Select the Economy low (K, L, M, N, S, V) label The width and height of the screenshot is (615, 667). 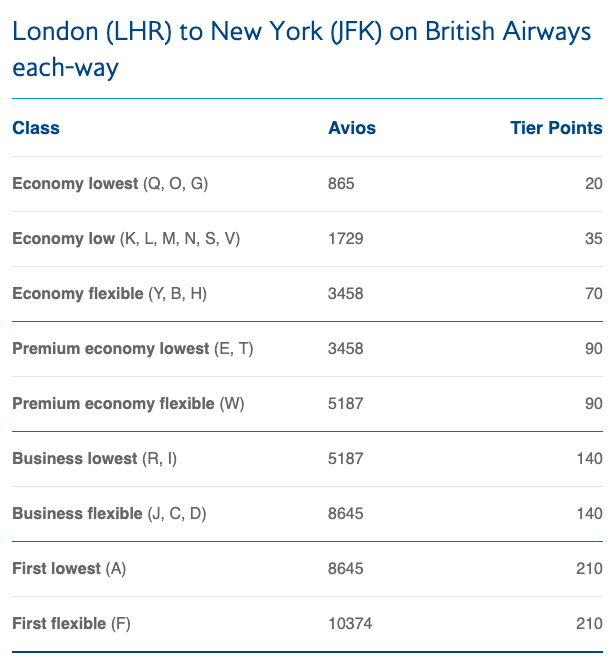click(126, 239)
